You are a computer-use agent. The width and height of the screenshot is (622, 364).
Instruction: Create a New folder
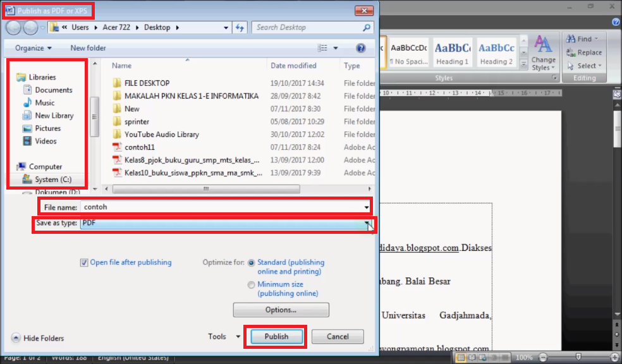88,48
